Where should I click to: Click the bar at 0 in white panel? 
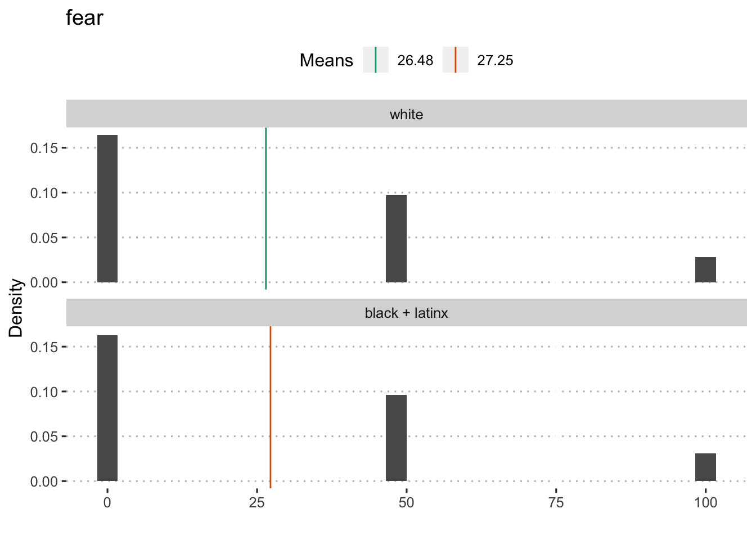tap(107, 208)
